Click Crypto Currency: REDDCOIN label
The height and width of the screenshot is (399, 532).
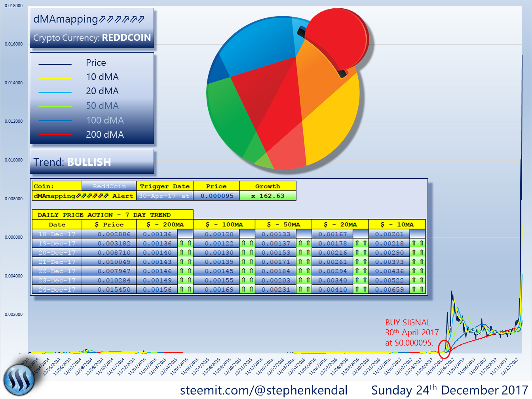pos(92,38)
